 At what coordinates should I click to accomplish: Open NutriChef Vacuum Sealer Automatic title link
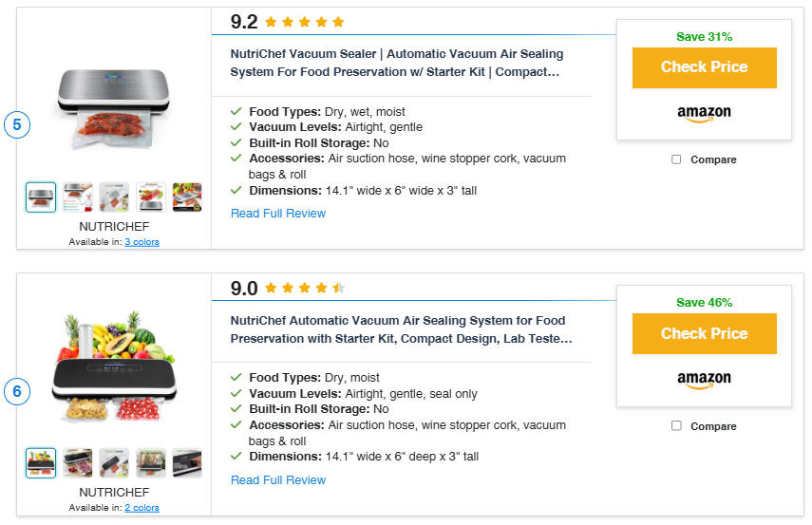(x=397, y=63)
